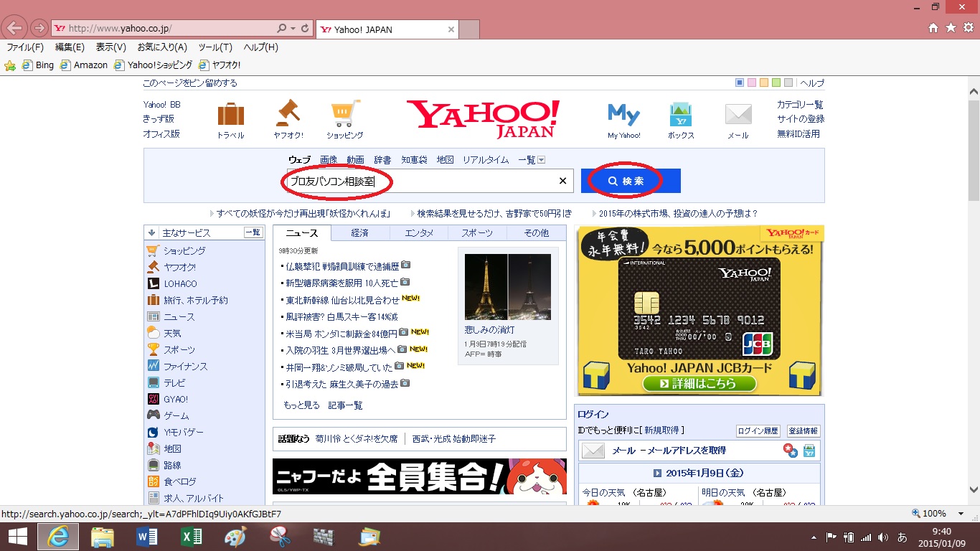
Task: Open お気に入り(A) menu
Action: [x=162, y=47]
